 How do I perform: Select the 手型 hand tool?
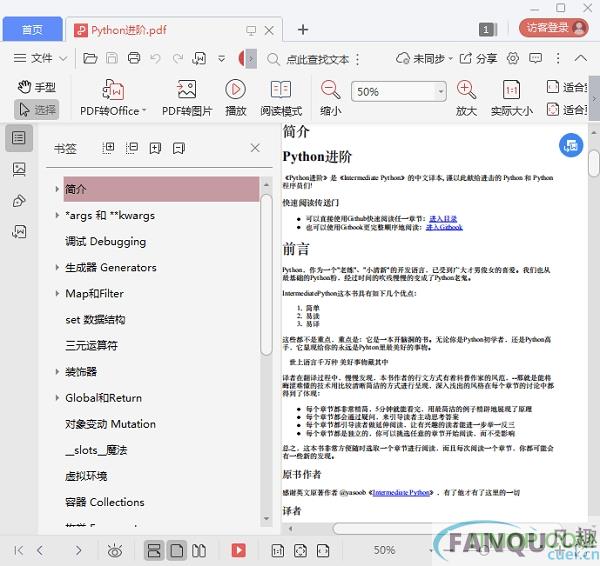pos(37,87)
